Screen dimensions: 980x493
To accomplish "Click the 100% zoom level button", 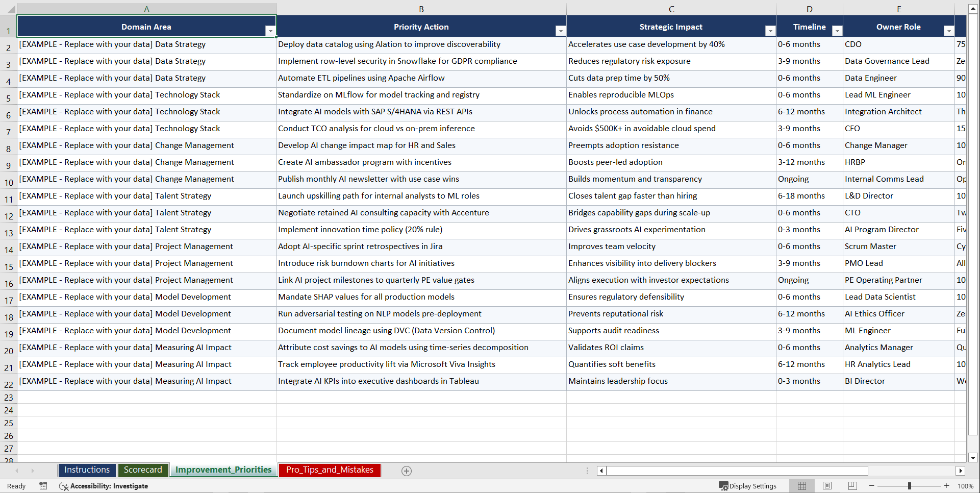I will [966, 486].
